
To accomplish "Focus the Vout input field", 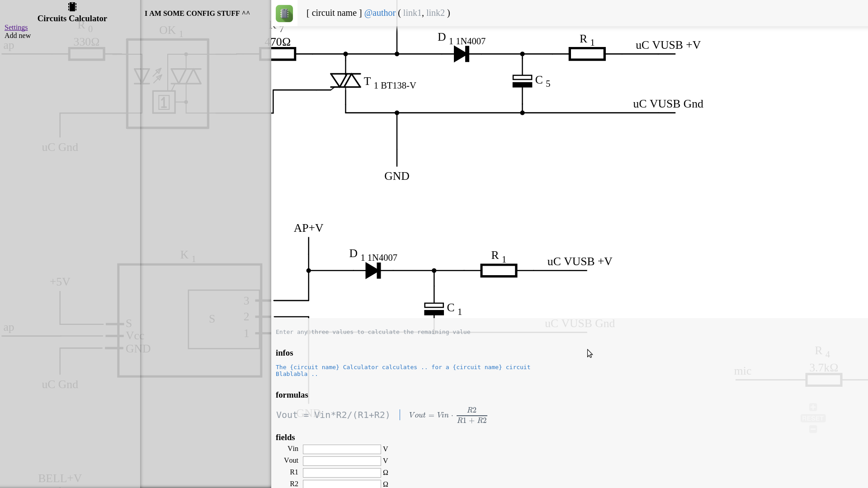I will [x=342, y=461].
